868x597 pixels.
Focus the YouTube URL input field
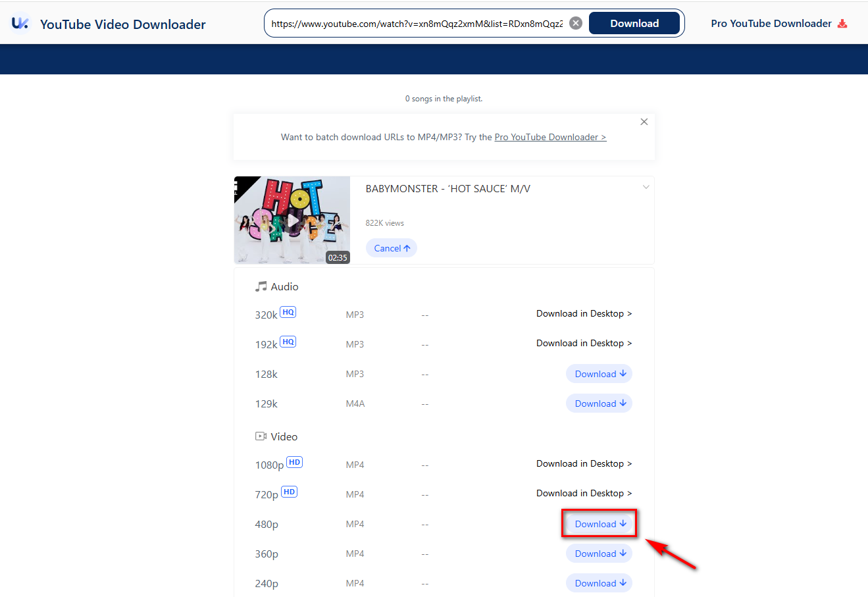417,23
